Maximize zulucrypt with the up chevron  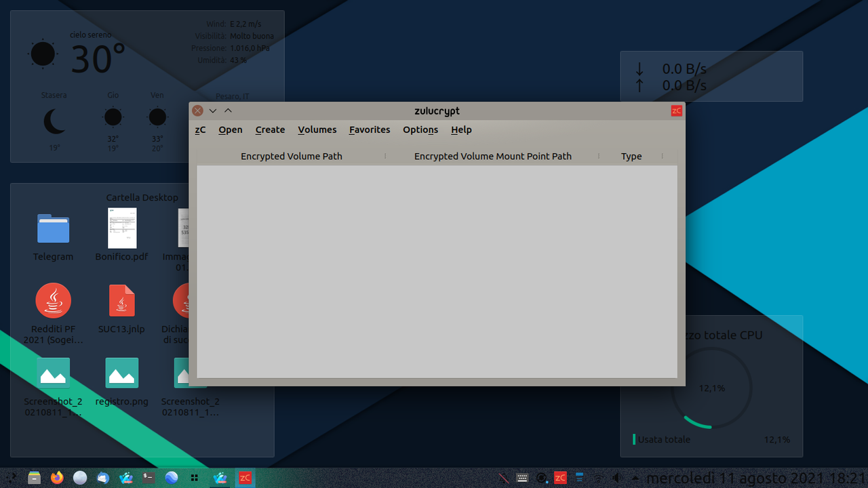click(228, 110)
